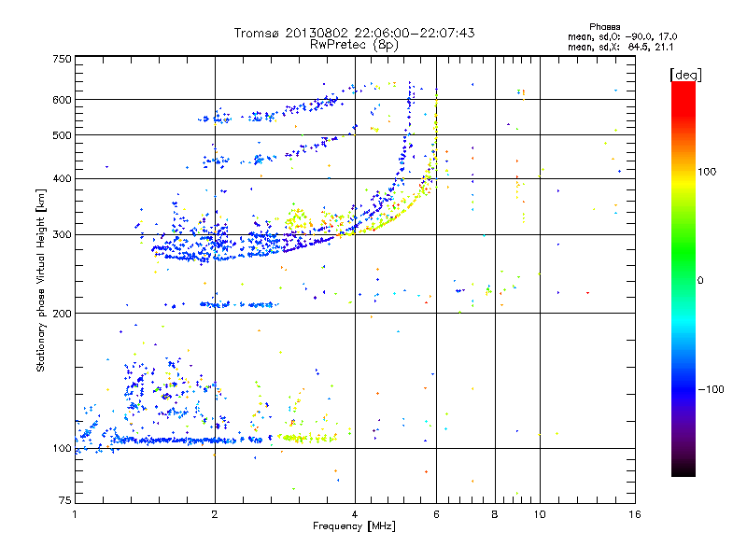Select the 'RwPretec (8p)' subtitle
The height and width of the screenshot is (560, 747).
point(354,45)
